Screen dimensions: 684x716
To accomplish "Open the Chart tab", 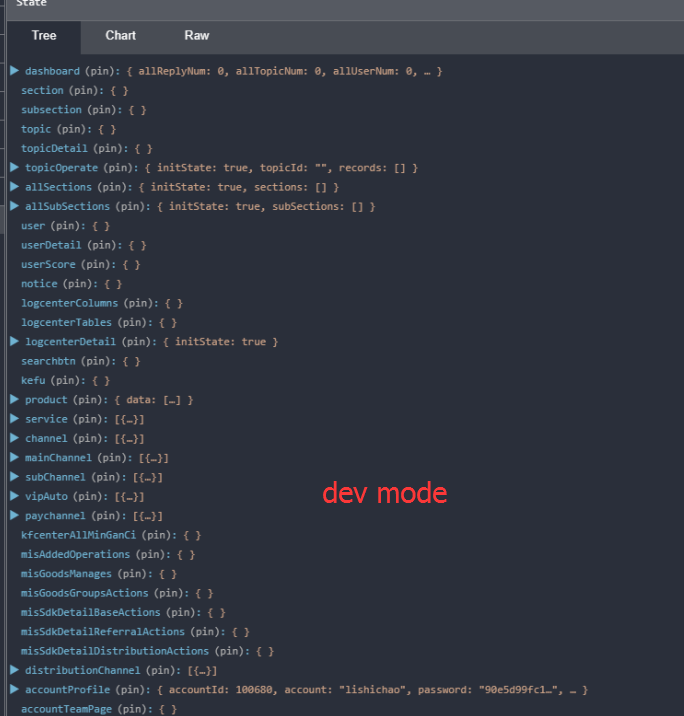I will point(121,36).
